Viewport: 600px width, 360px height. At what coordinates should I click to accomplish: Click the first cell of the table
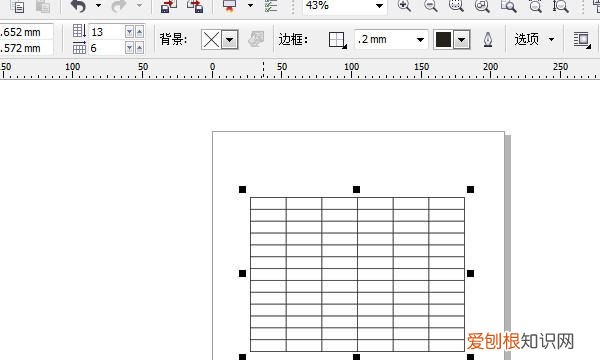(268, 204)
